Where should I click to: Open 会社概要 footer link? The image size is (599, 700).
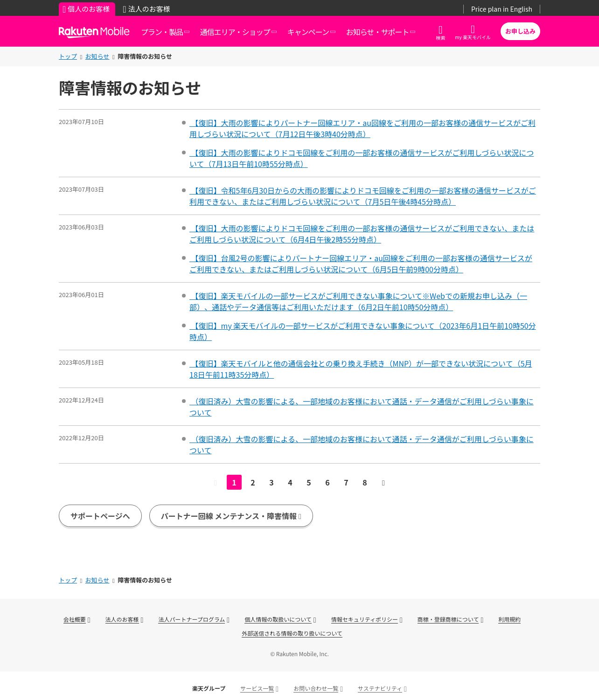[x=75, y=620]
